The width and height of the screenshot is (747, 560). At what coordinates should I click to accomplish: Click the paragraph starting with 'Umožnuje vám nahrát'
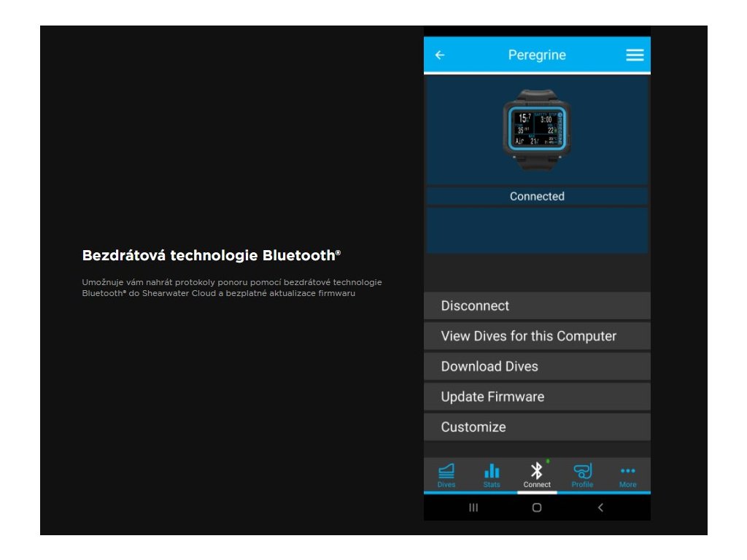[232, 287]
